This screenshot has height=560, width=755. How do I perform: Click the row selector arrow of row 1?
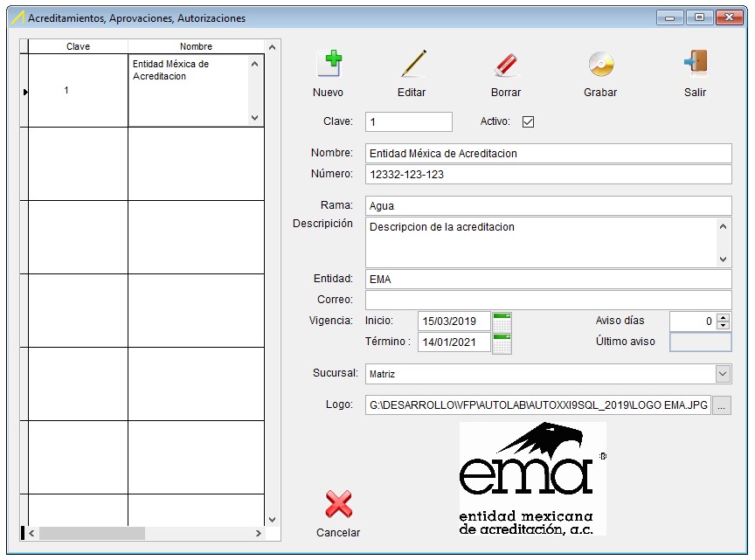pyautogui.click(x=25, y=92)
